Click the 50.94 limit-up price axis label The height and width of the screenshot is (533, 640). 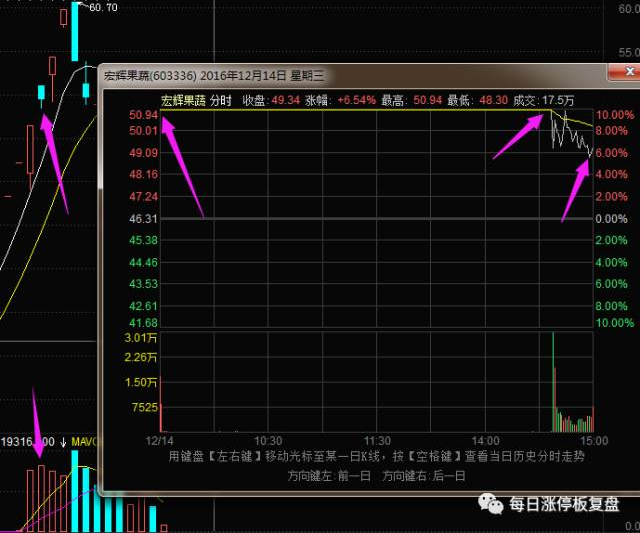144,115
